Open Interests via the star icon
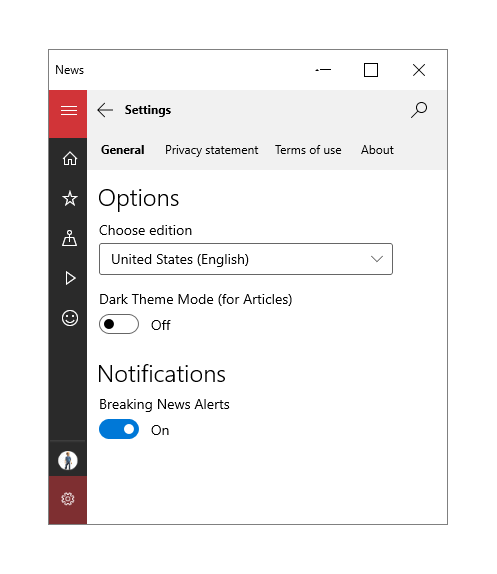This screenshot has width=497, height=574. click(70, 198)
